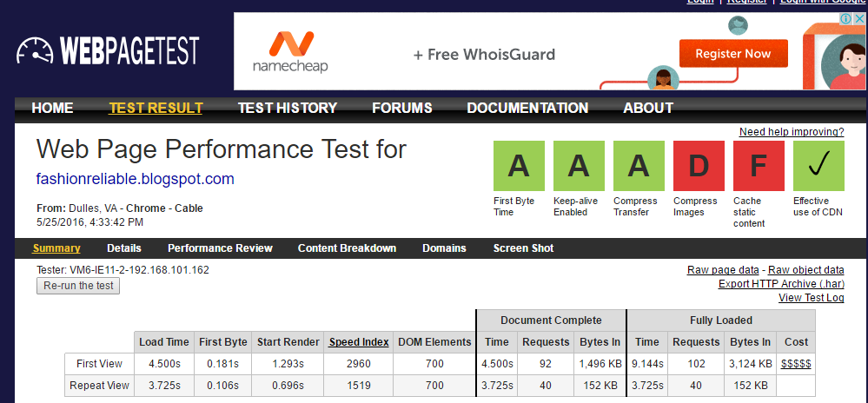
Task: Open the View Test Log link
Action: tap(811, 298)
